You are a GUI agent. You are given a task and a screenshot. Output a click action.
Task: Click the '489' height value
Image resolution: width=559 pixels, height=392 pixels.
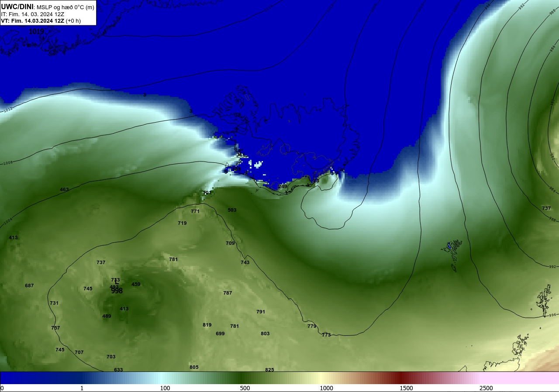point(107,316)
